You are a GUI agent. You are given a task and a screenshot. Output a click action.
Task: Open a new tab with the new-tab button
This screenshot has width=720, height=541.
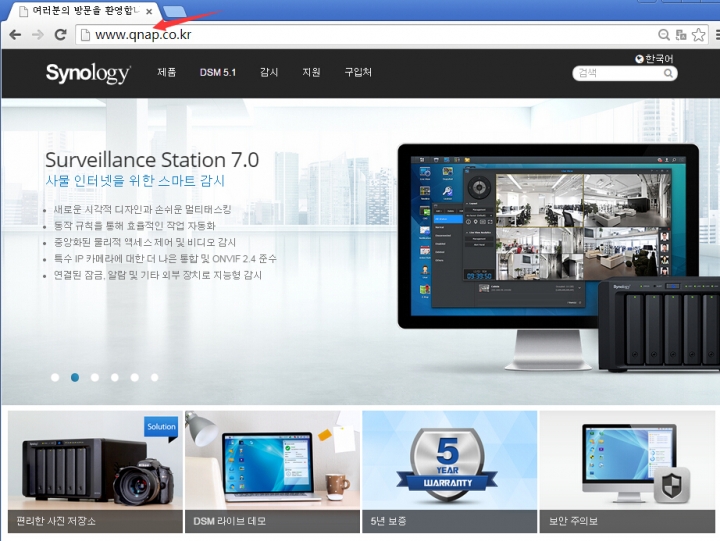(x=174, y=11)
